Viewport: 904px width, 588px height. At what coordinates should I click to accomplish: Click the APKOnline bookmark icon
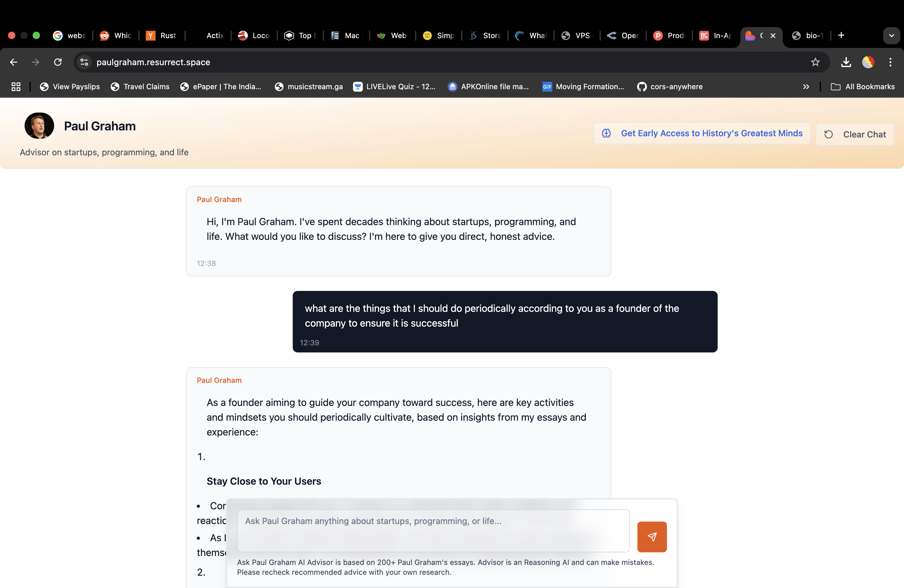[x=452, y=87]
